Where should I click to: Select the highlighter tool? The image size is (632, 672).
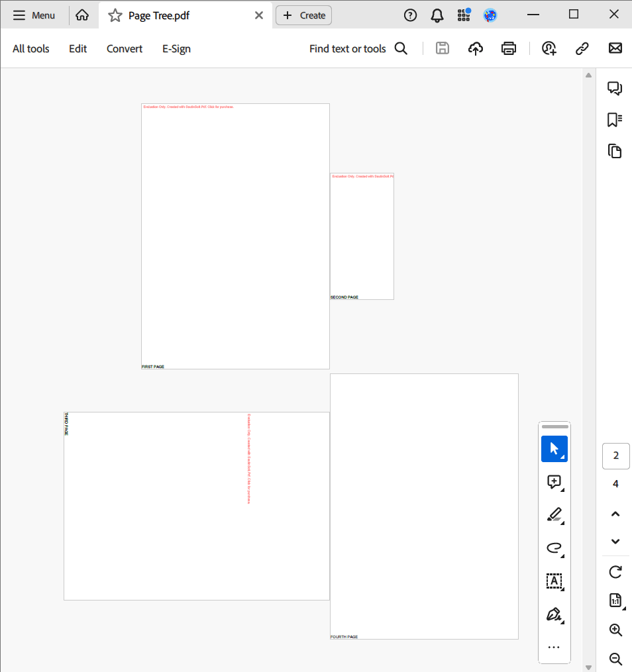click(554, 514)
